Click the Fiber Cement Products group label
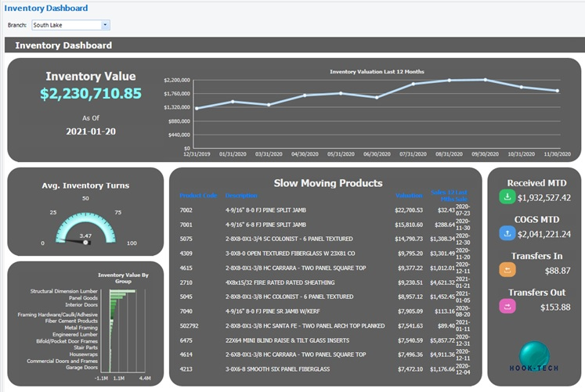Screen dimensions: 585x392 (x=71, y=321)
